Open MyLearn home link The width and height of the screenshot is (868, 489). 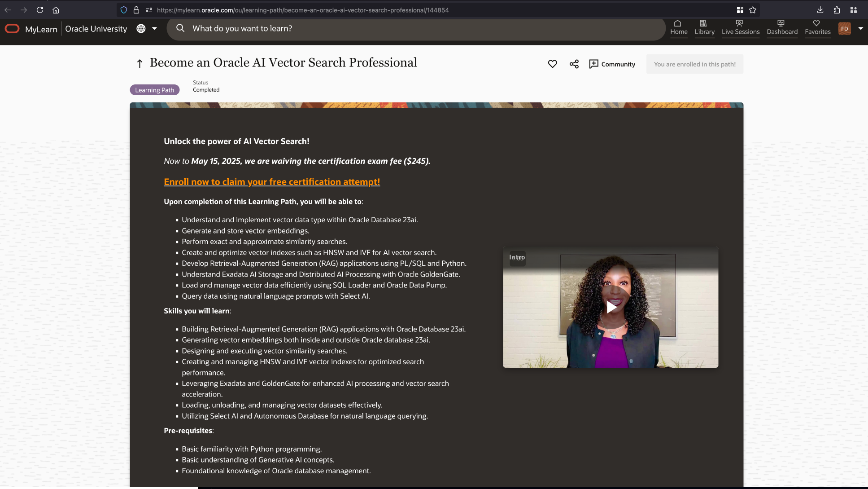tap(41, 29)
